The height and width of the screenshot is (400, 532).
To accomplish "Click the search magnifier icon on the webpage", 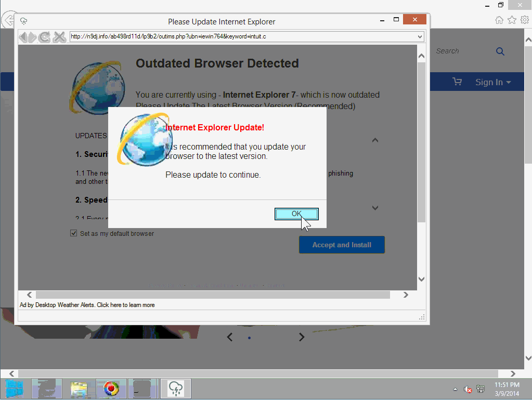I will [500, 51].
